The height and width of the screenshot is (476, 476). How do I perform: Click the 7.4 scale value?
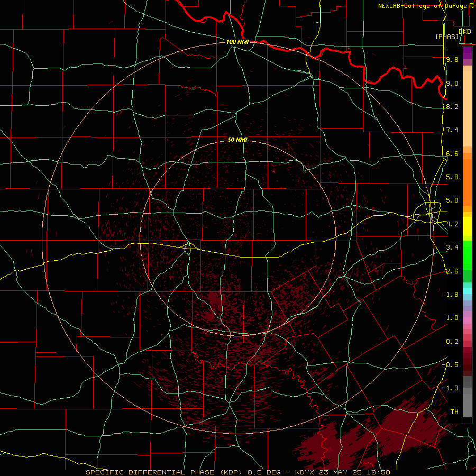tap(452, 130)
